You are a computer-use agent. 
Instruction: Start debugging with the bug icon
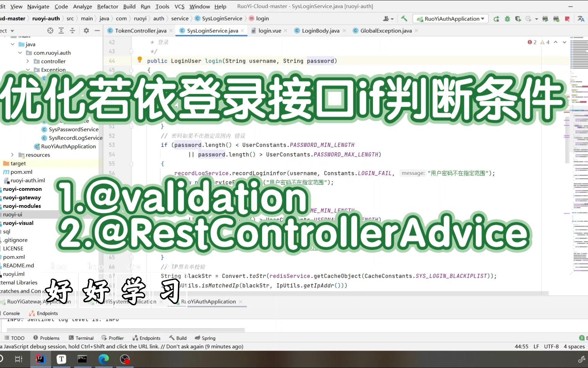click(507, 19)
